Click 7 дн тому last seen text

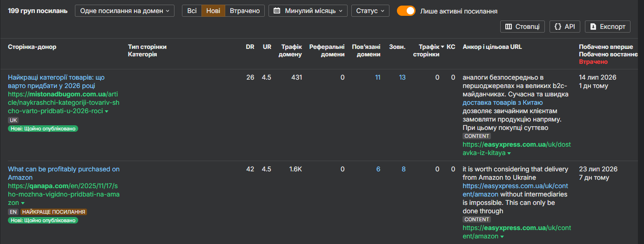click(x=594, y=177)
